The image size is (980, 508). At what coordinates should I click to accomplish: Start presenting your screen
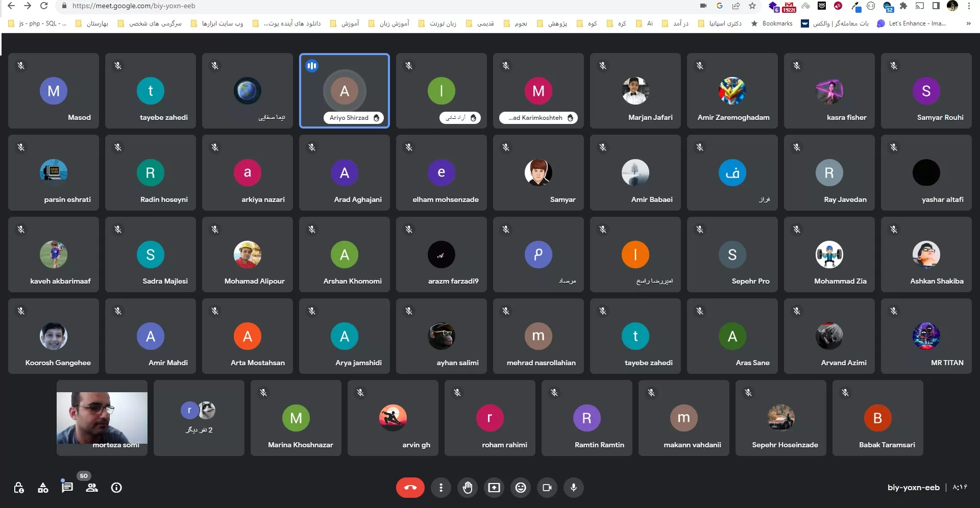[x=494, y=488]
